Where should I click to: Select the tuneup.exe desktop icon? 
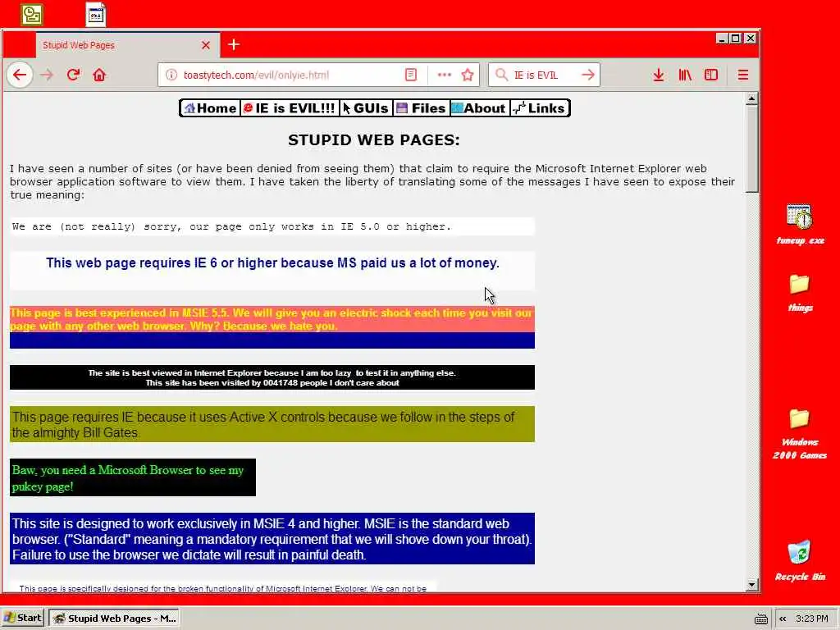(800, 225)
